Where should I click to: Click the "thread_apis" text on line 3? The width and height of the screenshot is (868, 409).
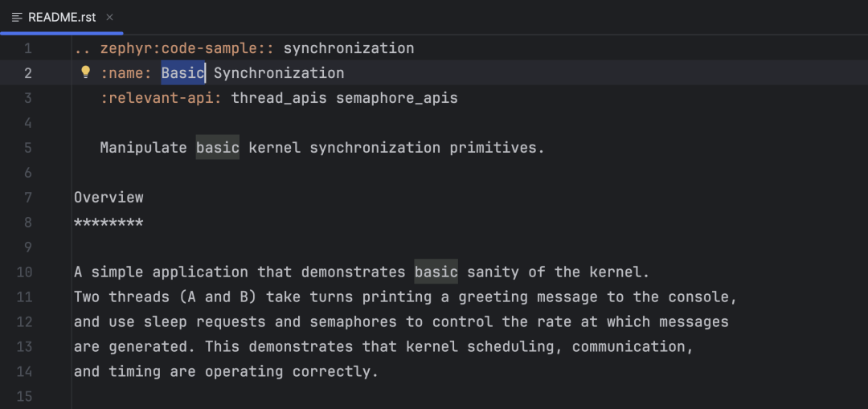[x=279, y=98]
